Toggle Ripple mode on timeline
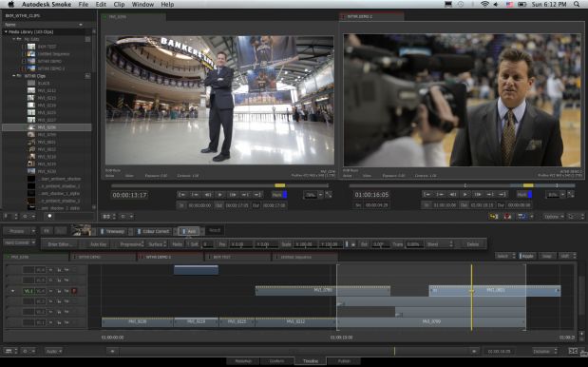588x367 pixels. click(x=526, y=256)
